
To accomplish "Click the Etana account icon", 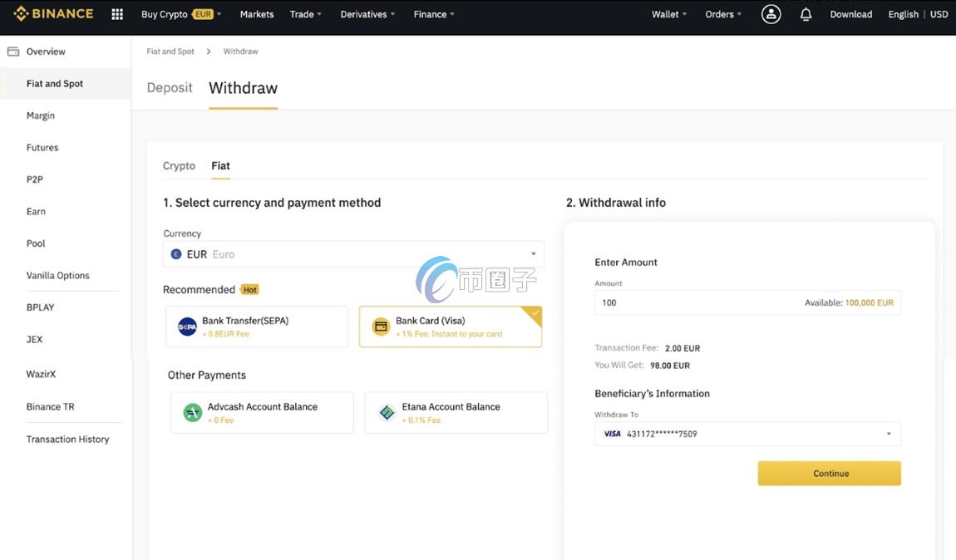I will [x=387, y=413].
